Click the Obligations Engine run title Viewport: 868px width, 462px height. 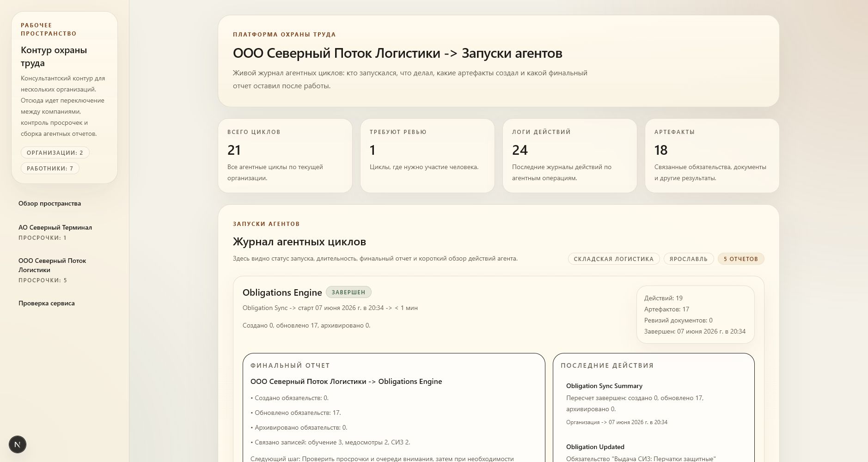[x=282, y=292]
